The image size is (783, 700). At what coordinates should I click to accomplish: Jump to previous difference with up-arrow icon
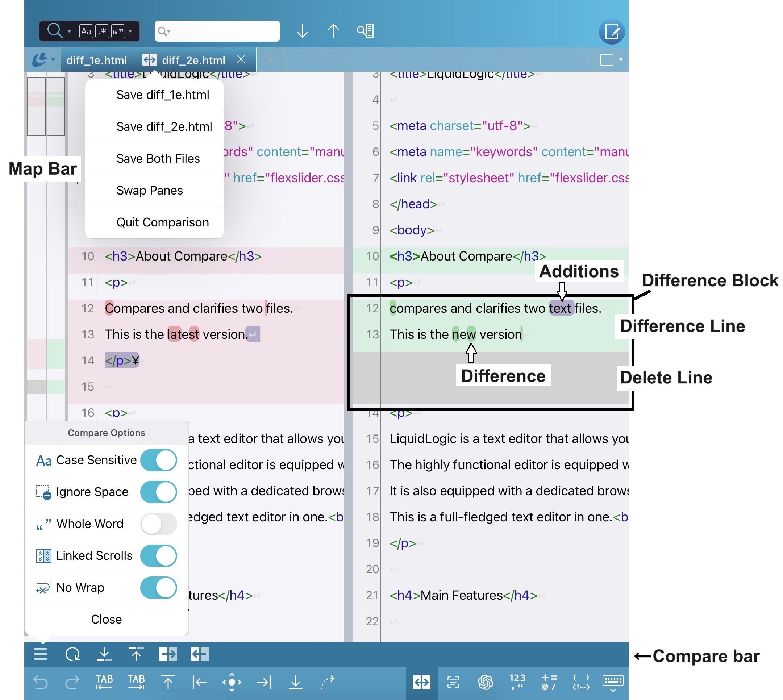tap(137, 654)
